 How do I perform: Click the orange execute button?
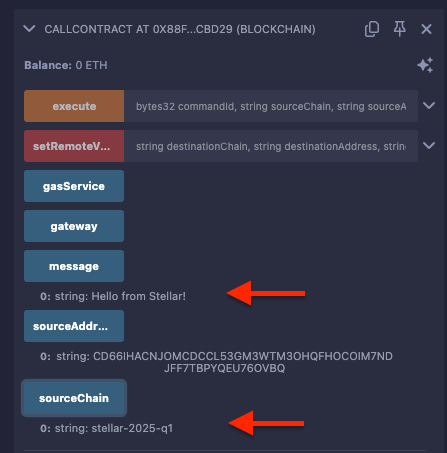point(74,106)
